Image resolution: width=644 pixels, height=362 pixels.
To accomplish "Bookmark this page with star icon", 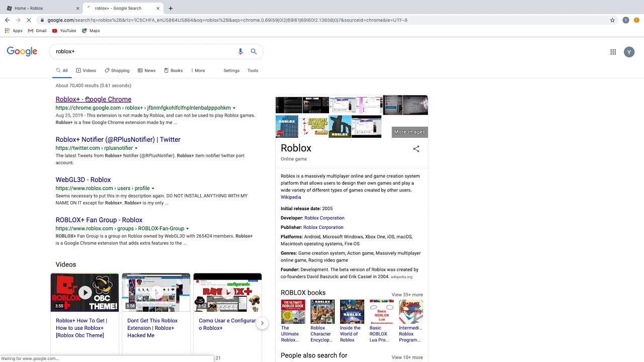I will coord(612,20).
